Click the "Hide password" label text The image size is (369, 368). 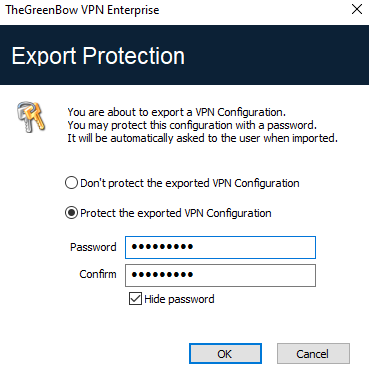[179, 299]
